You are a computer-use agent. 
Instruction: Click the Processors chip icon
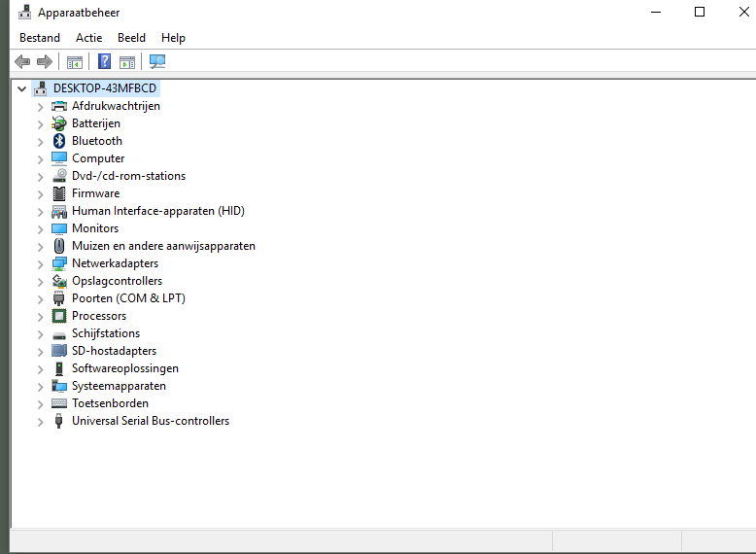59,316
